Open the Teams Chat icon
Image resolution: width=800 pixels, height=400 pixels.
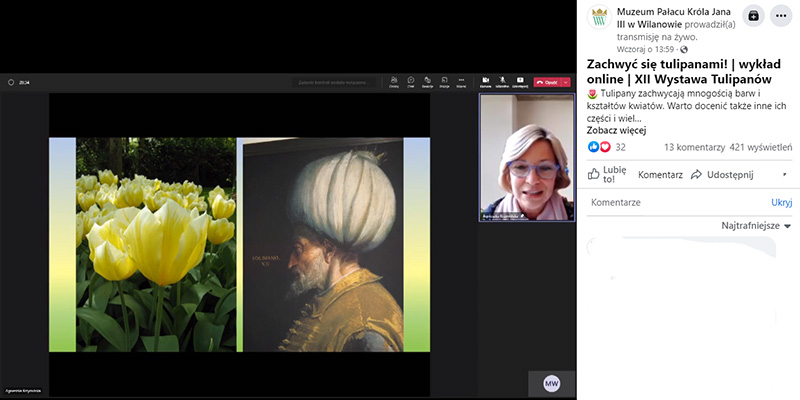[411, 82]
